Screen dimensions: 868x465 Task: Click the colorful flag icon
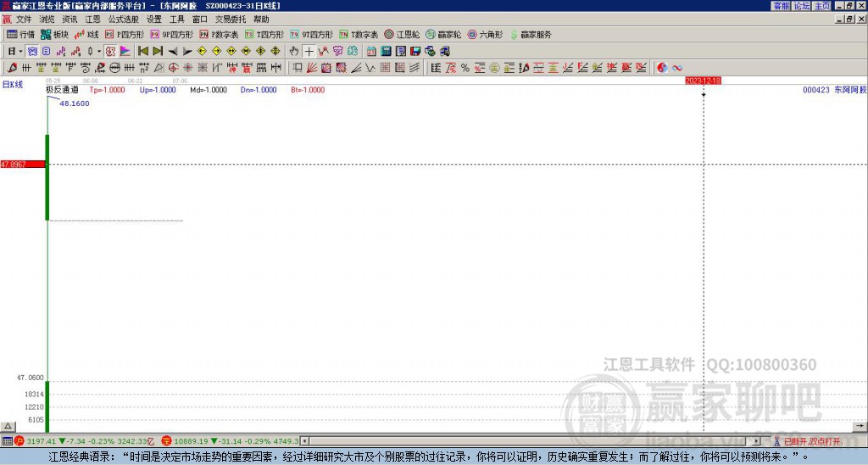pyautogui.click(x=125, y=51)
